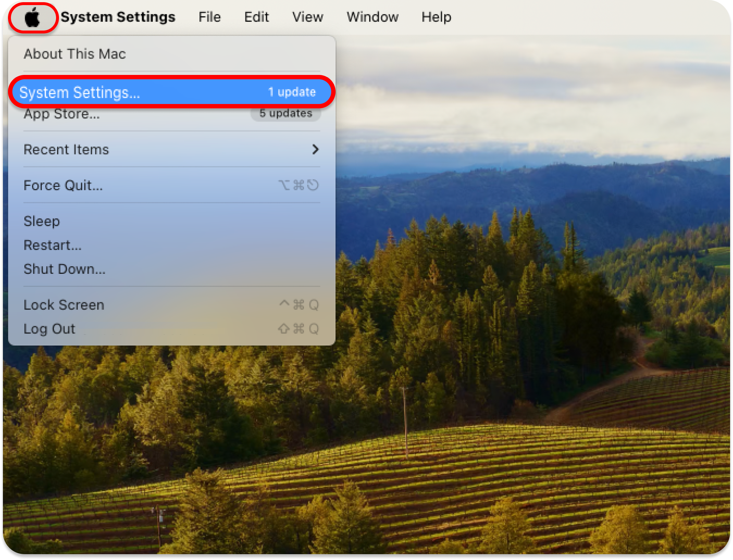Click the Recent Items chevron arrow
The image size is (733, 560).
point(315,149)
